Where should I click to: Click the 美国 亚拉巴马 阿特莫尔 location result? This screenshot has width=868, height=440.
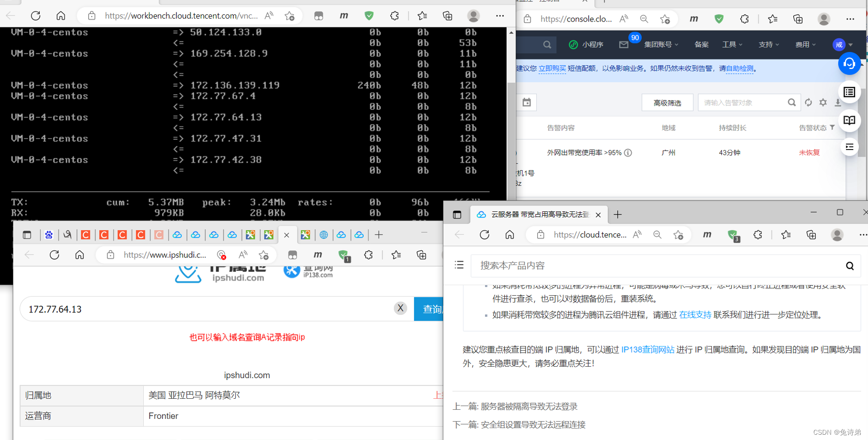[194, 395]
